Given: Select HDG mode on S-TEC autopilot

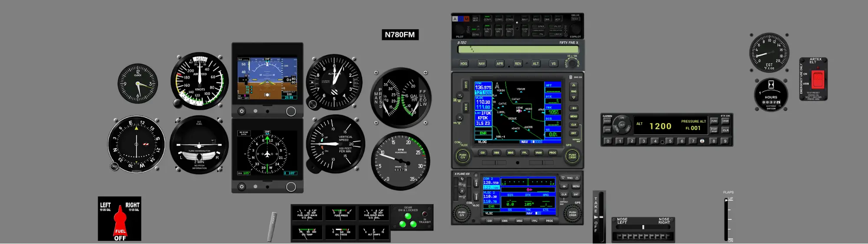Looking at the screenshot, I should (x=464, y=63).
